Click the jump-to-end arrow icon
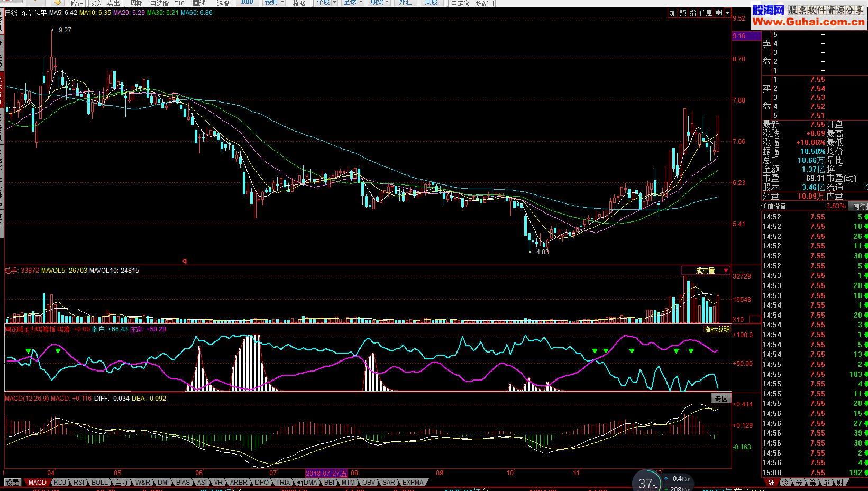868x491 pixels. 719,13
